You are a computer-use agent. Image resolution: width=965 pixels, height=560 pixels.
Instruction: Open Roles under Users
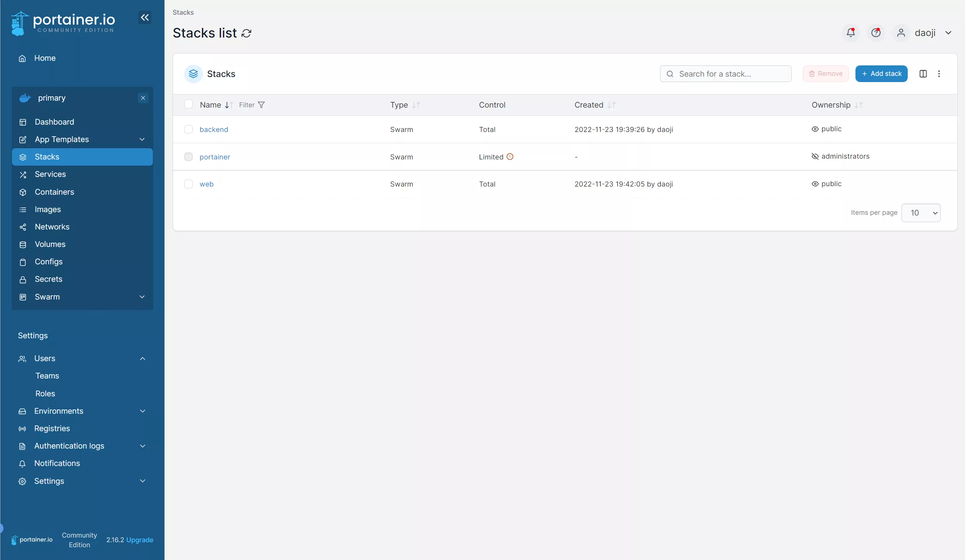[x=45, y=394]
